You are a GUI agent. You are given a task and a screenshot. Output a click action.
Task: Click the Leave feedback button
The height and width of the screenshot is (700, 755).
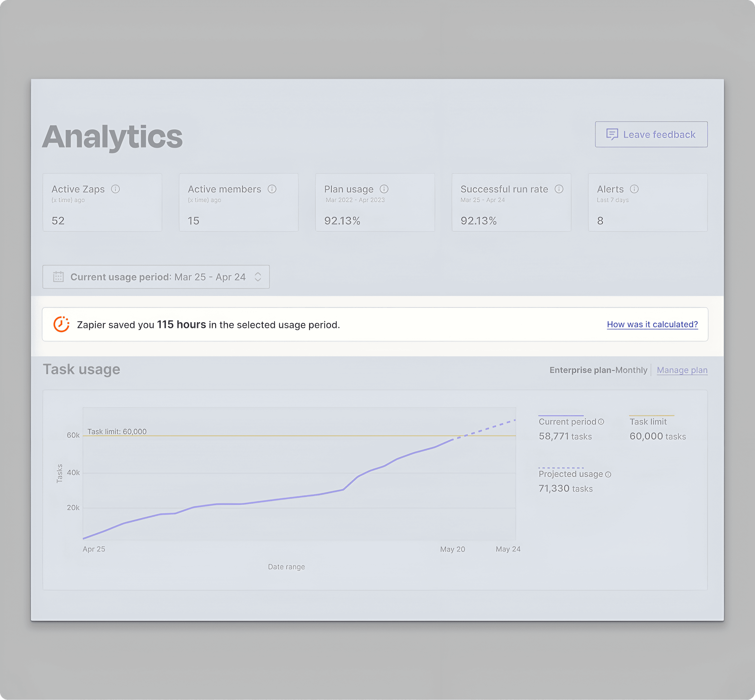pos(651,135)
